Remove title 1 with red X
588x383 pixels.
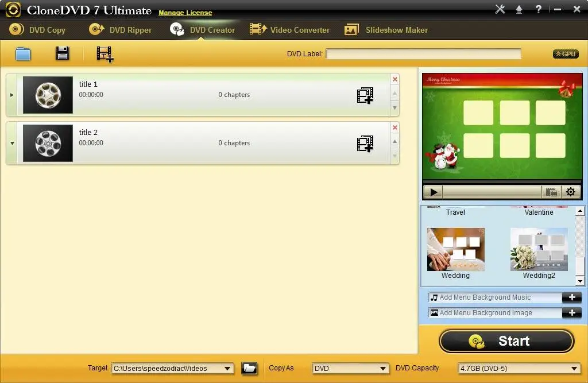pyautogui.click(x=395, y=79)
